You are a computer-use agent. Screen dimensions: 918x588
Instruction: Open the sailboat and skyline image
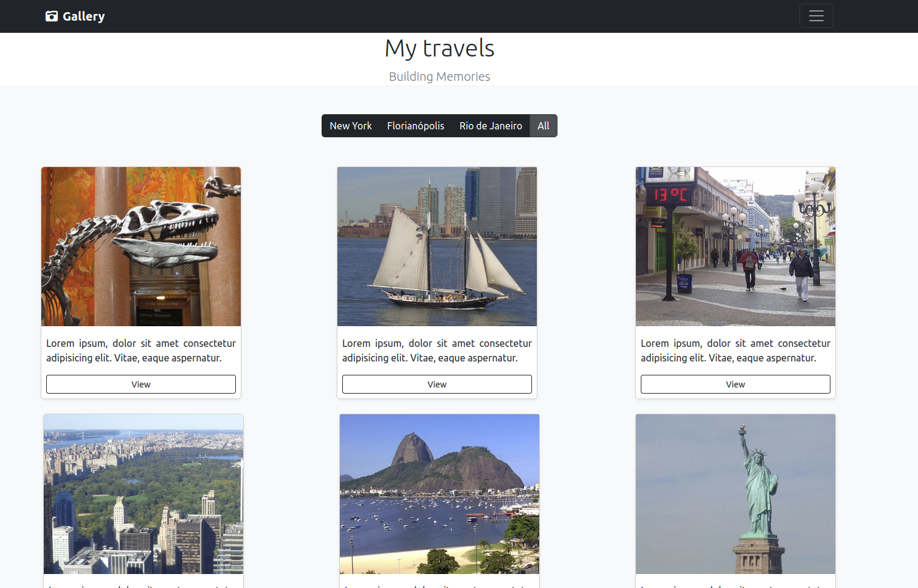[x=437, y=247]
